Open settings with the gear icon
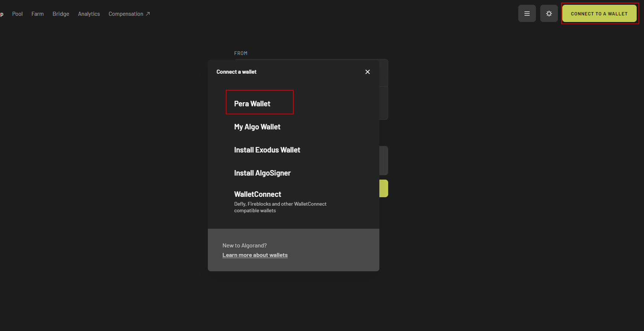The image size is (644, 331). coord(549,14)
